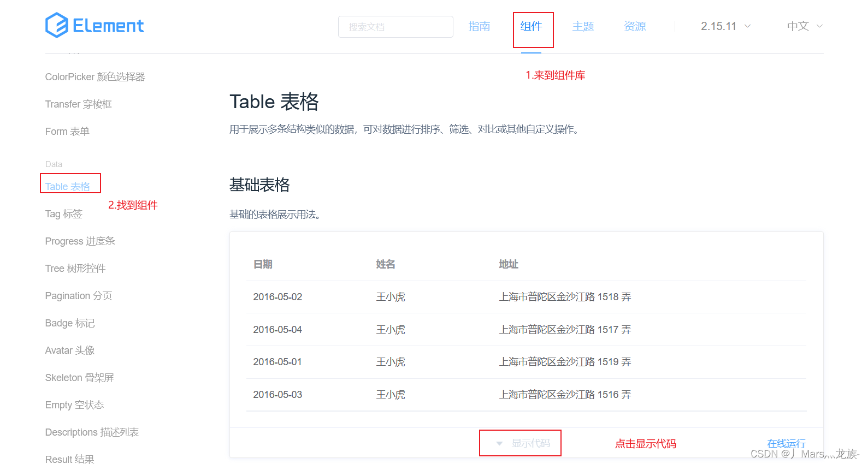The width and height of the screenshot is (868, 464).
Task: Open the 主题 nav tab
Action: (x=583, y=26)
